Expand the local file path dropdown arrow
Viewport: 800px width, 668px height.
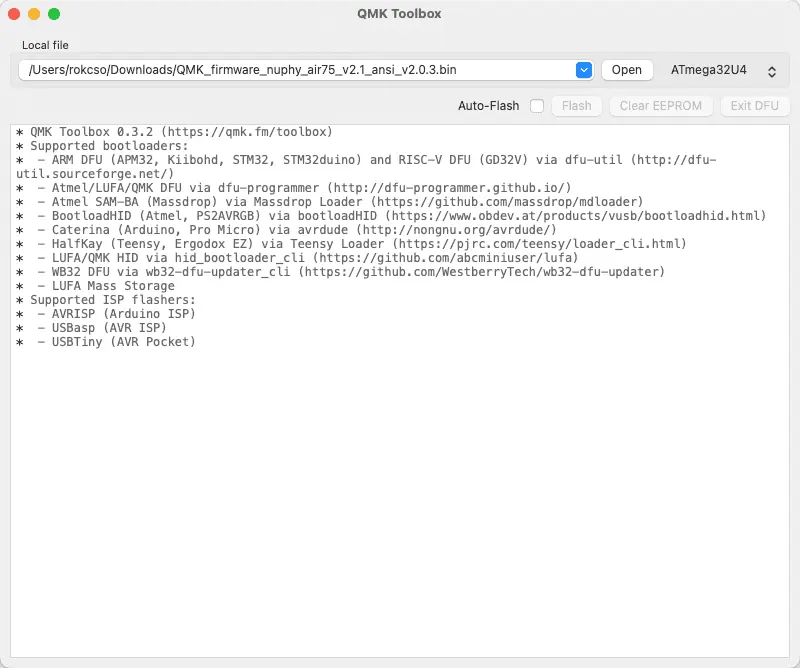pyautogui.click(x=584, y=70)
